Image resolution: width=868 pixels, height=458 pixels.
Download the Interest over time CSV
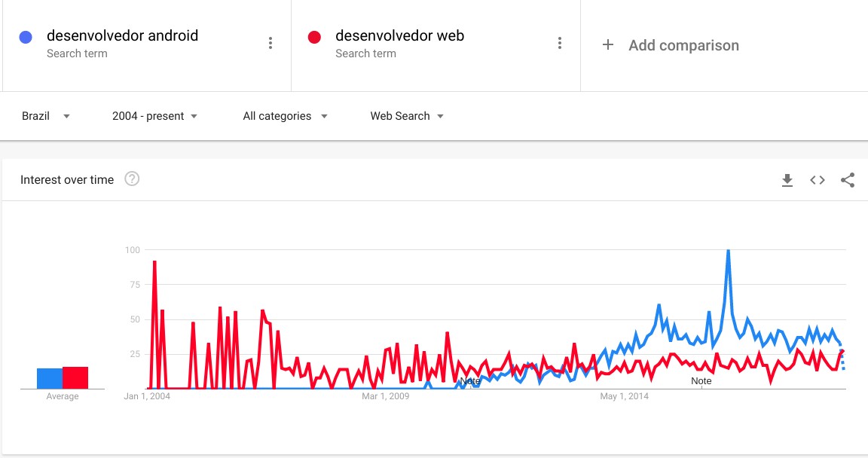(787, 180)
